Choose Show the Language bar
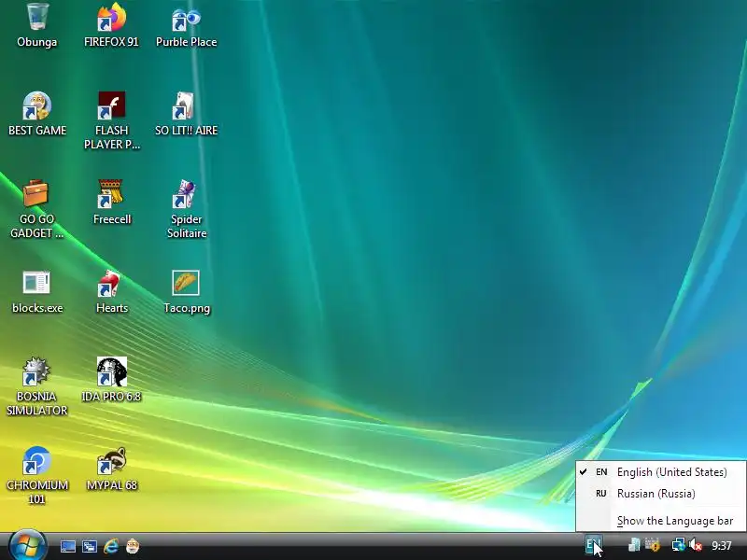747x560 pixels. pyautogui.click(x=661, y=521)
